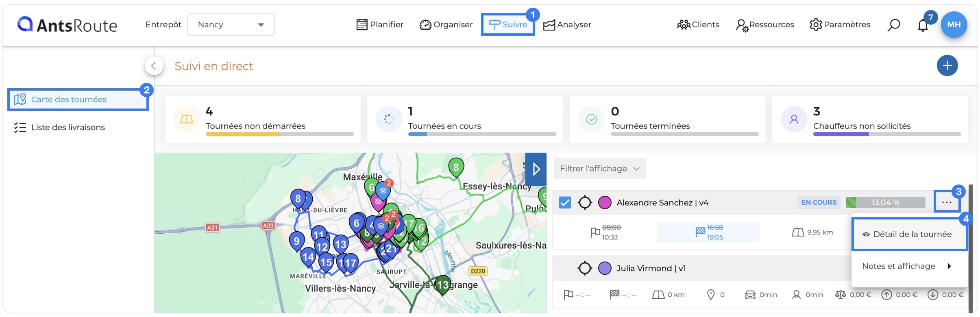
Task: Open notifications bell with badge 7
Action: coord(923,25)
